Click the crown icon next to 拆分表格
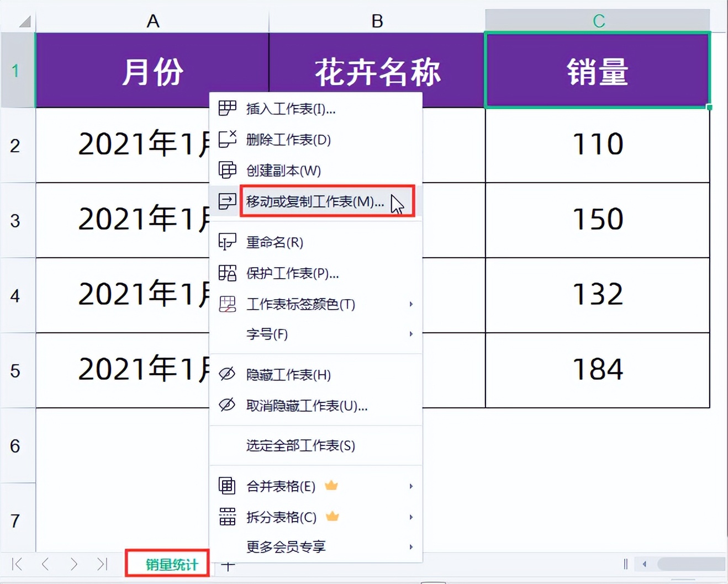The width and height of the screenshot is (728, 584). (331, 517)
